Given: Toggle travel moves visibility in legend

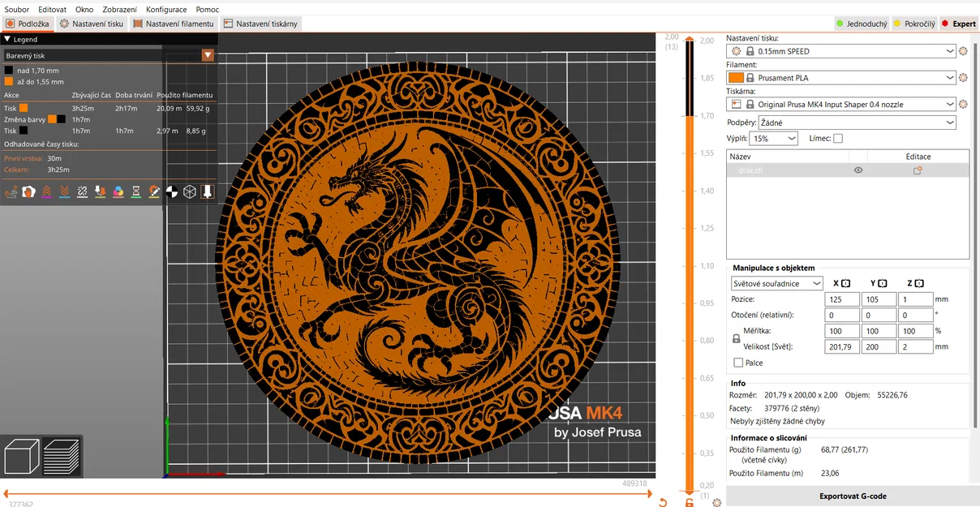Looking at the screenshot, I should pyautogui.click(x=11, y=191).
